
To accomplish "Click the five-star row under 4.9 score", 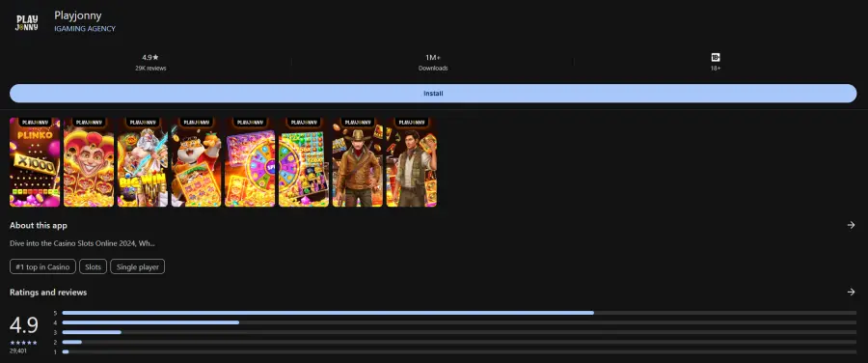I will pyautogui.click(x=24, y=343).
